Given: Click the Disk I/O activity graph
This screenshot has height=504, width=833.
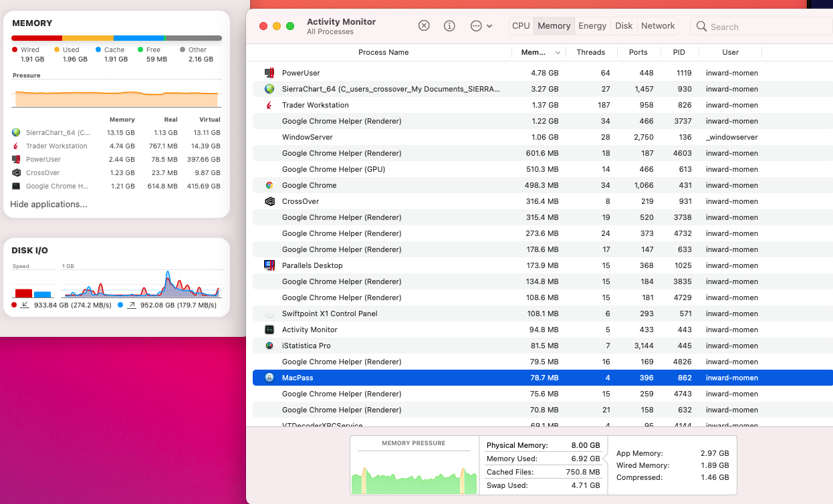Looking at the screenshot, I should pyautogui.click(x=140, y=283).
